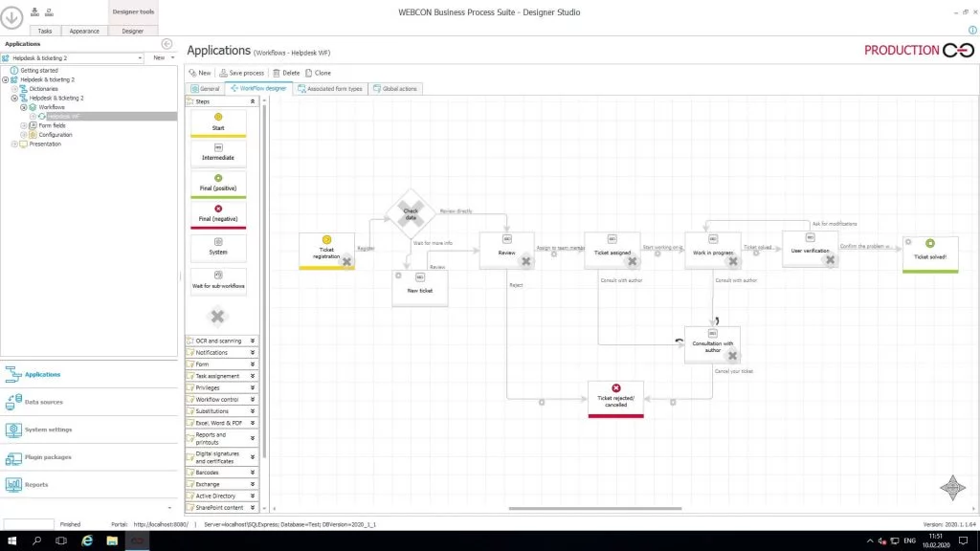Select Getting started in the applications tree
The width and height of the screenshot is (980, 551).
(x=38, y=71)
